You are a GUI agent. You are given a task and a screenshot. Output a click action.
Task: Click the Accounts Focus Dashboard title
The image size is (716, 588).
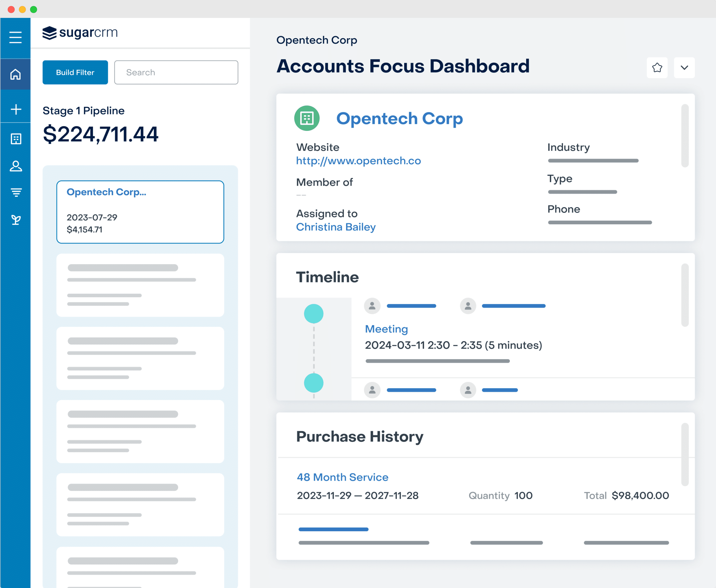(x=403, y=66)
